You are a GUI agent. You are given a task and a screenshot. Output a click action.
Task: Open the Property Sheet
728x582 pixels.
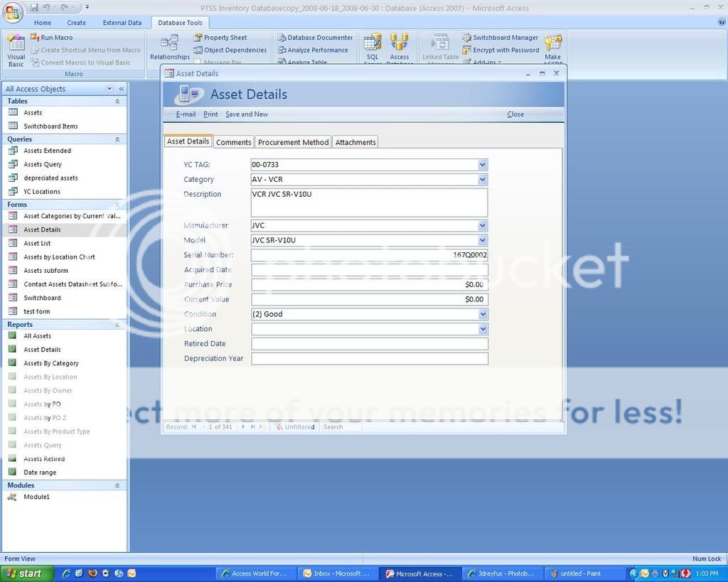(220, 38)
